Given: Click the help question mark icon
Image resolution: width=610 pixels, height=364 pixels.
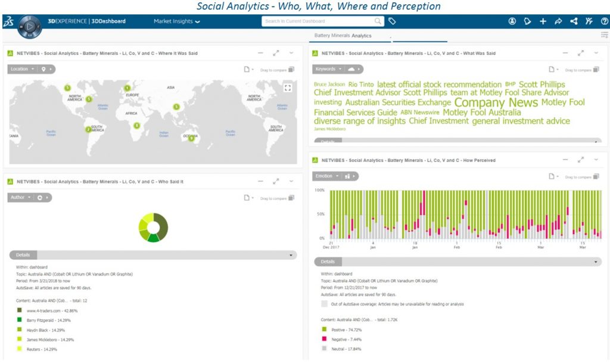Looking at the screenshot, I should point(603,21).
